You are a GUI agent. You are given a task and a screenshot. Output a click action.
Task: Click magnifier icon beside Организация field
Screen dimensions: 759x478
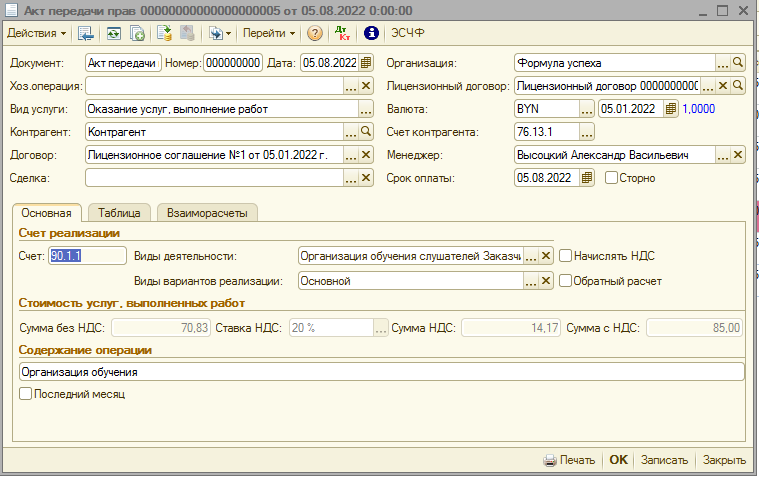738,63
